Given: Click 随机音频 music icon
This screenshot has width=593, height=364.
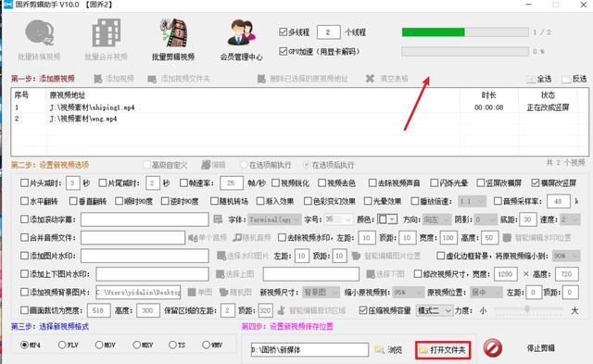Looking at the screenshot, I should (x=237, y=238).
